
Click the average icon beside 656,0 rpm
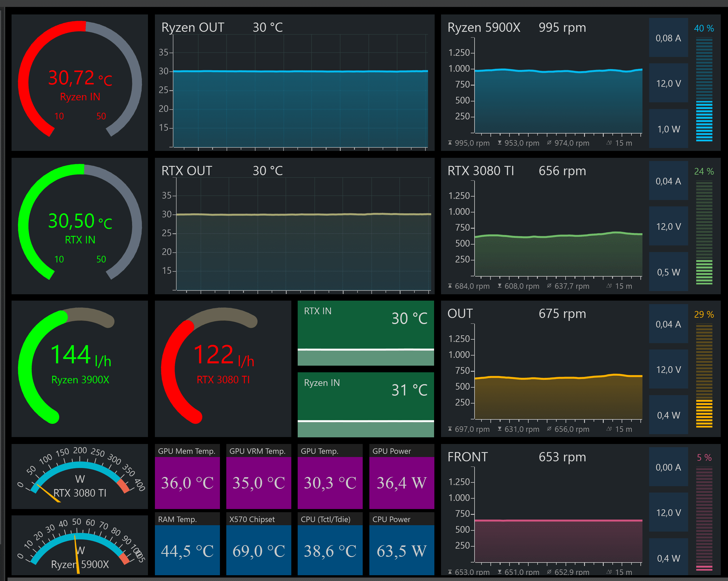pyautogui.click(x=549, y=429)
